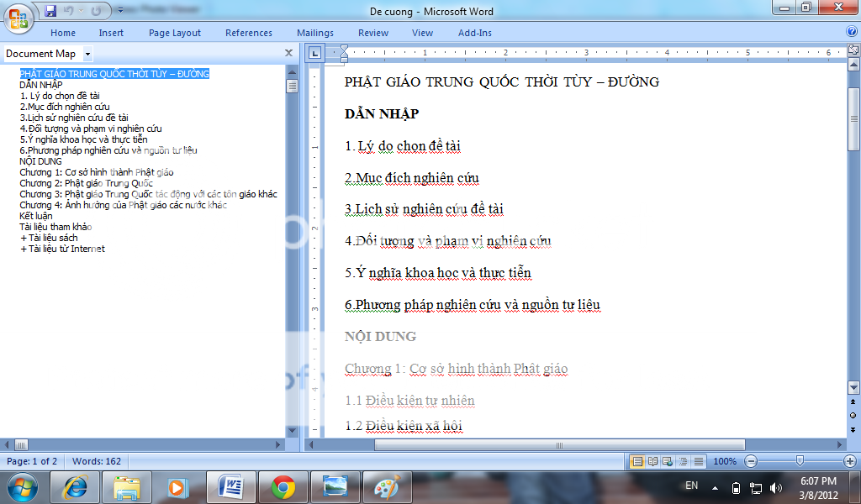Click the Office button
The height and width of the screenshot is (504, 861).
(19, 18)
